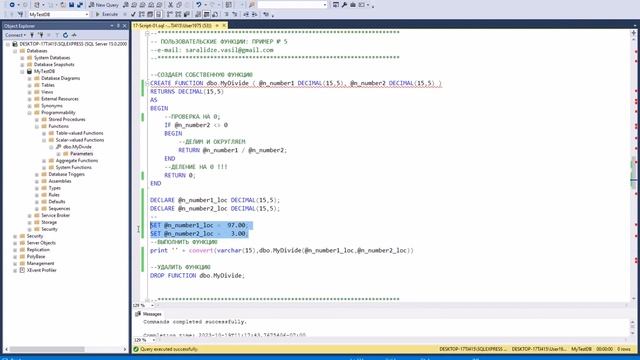Image resolution: width=640 pixels, height=360 pixels.
Task: Click the Cut scissors icon
Action: (170, 5)
